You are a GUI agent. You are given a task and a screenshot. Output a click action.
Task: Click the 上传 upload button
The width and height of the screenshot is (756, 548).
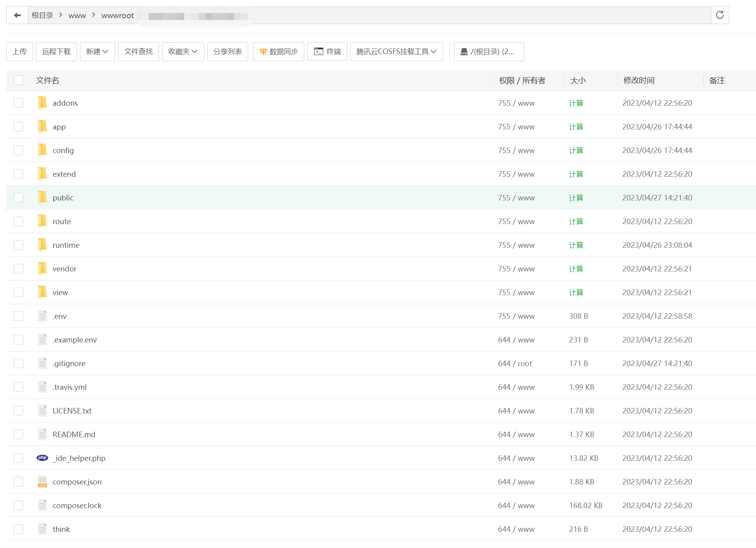[20, 52]
